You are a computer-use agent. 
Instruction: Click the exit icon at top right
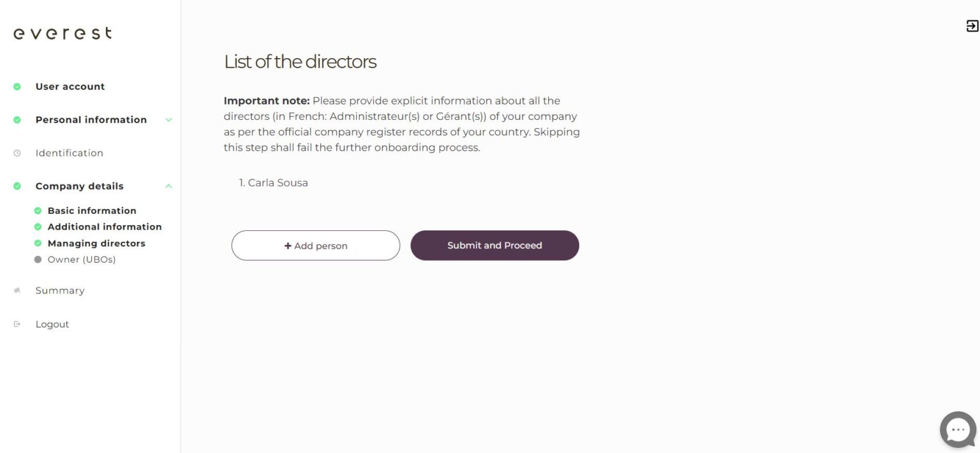click(x=972, y=26)
